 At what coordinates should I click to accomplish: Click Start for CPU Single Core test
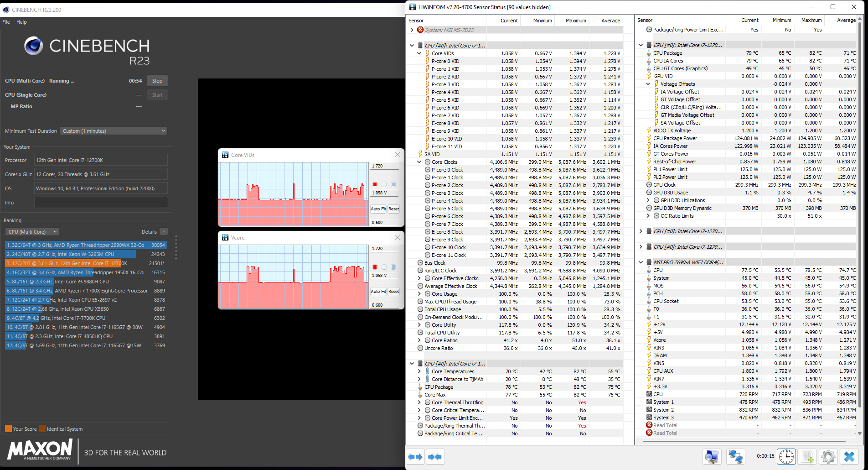[x=157, y=95]
